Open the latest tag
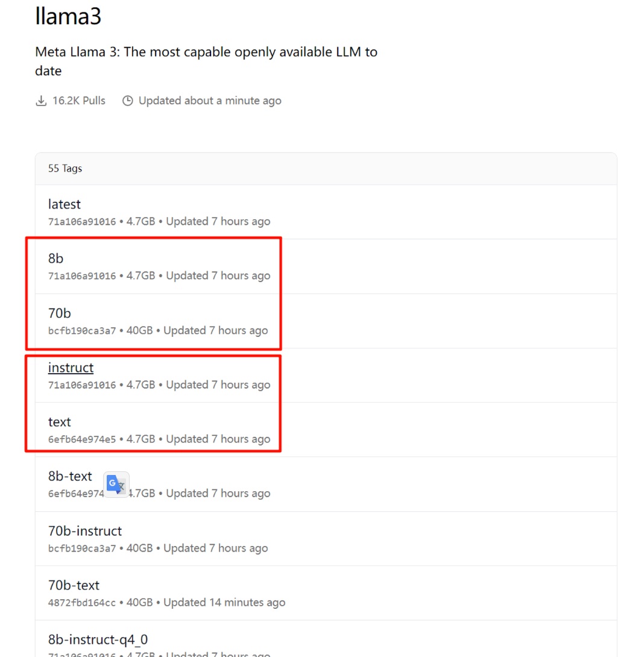 pos(64,204)
